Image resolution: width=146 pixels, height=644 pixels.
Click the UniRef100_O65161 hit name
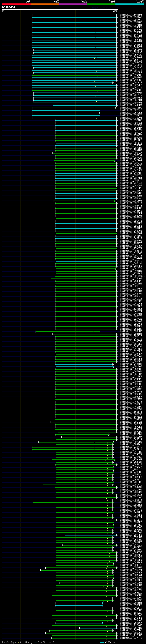coord(131,371)
